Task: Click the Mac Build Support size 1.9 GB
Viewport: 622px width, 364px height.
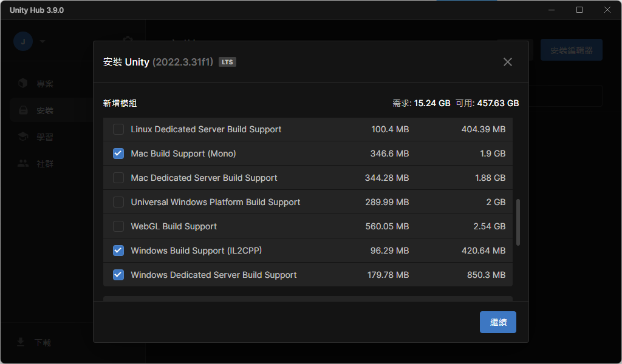Action: click(493, 153)
